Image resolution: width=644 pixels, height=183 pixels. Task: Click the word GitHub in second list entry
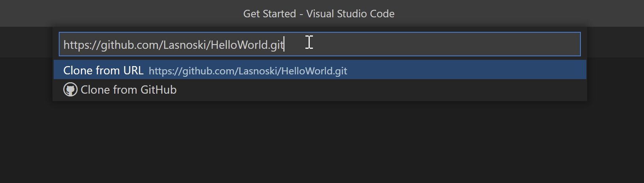click(x=159, y=90)
